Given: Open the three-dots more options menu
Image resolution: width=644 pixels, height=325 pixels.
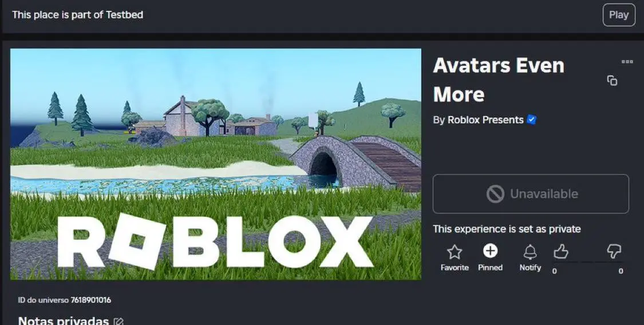Looking at the screenshot, I should (x=627, y=62).
